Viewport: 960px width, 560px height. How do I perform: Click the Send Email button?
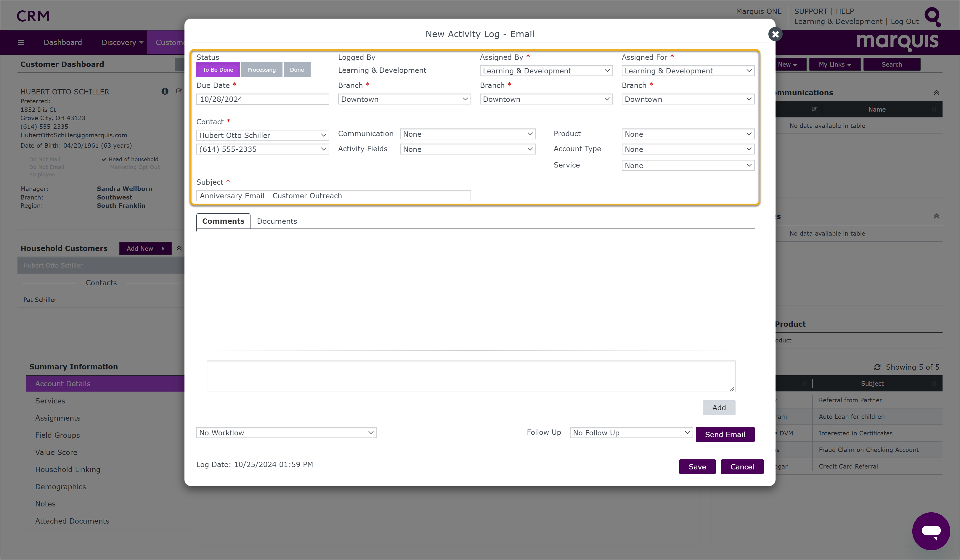click(x=725, y=435)
